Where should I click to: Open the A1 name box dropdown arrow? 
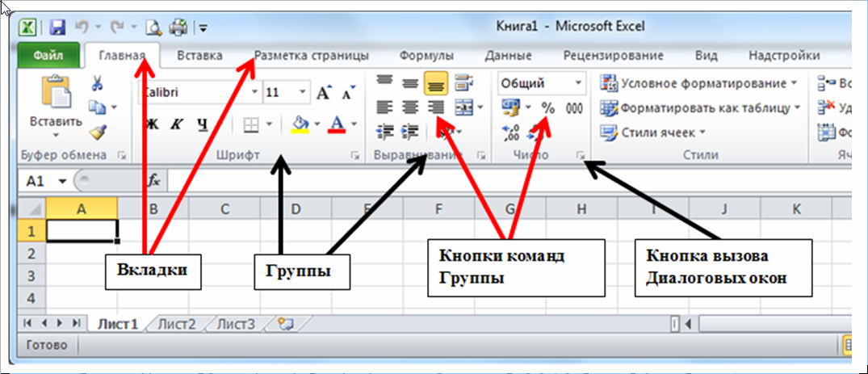coord(62,181)
